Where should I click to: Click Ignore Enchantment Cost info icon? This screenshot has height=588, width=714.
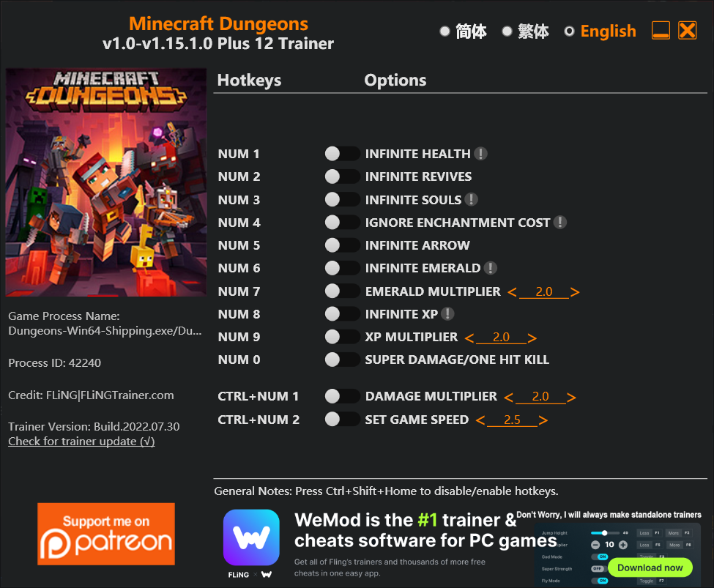coord(560,223)
